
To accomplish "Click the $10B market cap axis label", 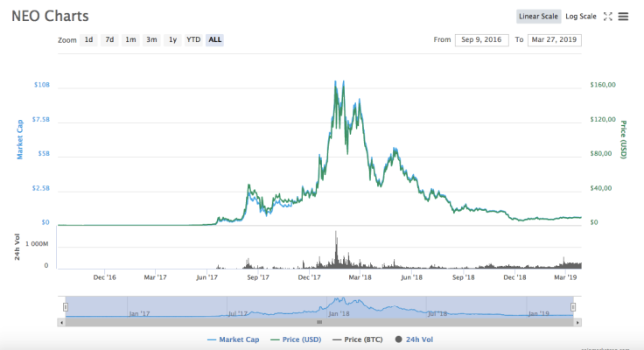I will click(x=42, y=85).
